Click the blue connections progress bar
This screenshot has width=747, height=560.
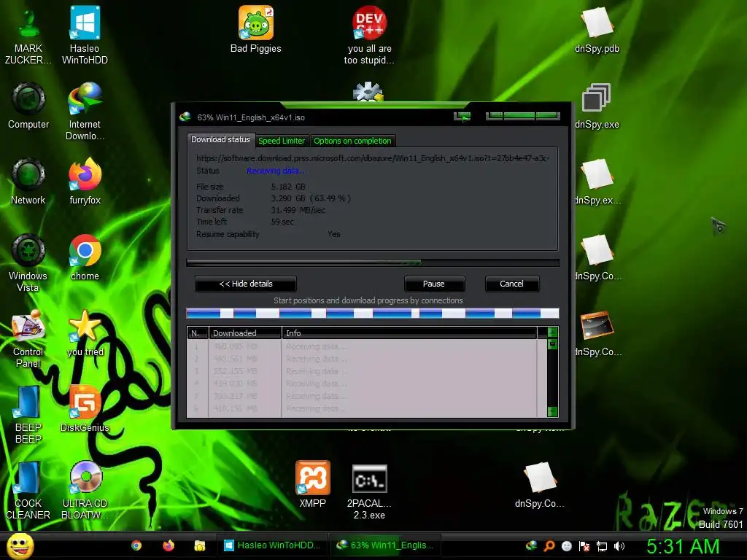tap(373, 313)
